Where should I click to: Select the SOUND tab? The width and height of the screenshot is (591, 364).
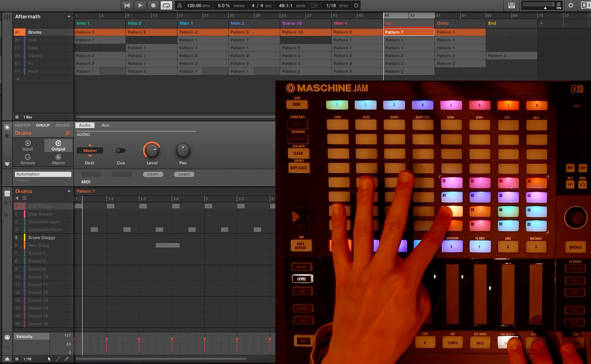[x=62, y=125]
